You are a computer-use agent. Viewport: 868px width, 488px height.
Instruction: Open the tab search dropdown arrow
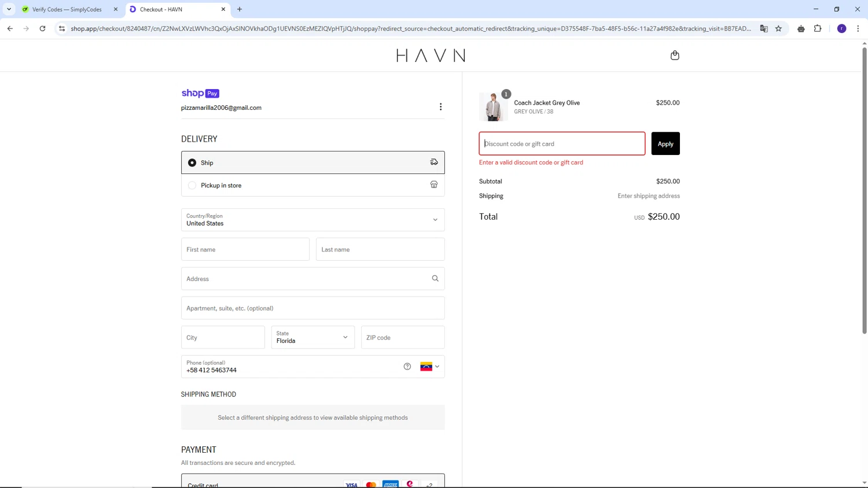[x=9, y=9]
